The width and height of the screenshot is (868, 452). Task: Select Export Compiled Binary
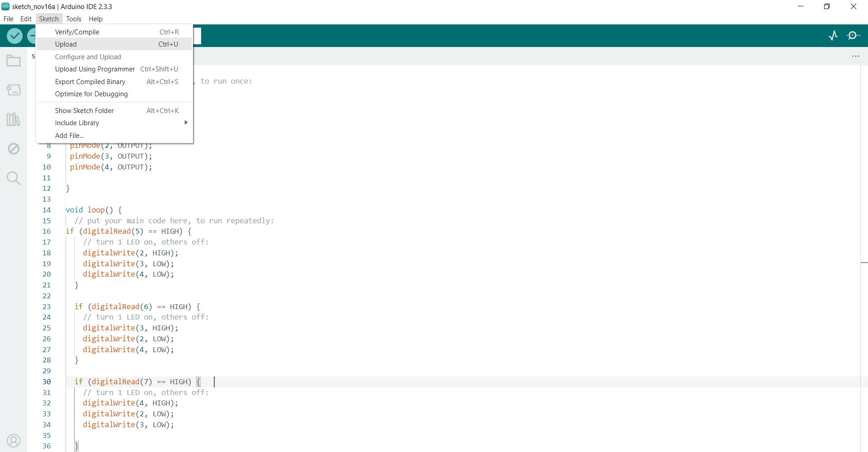[x=90, y=82]
